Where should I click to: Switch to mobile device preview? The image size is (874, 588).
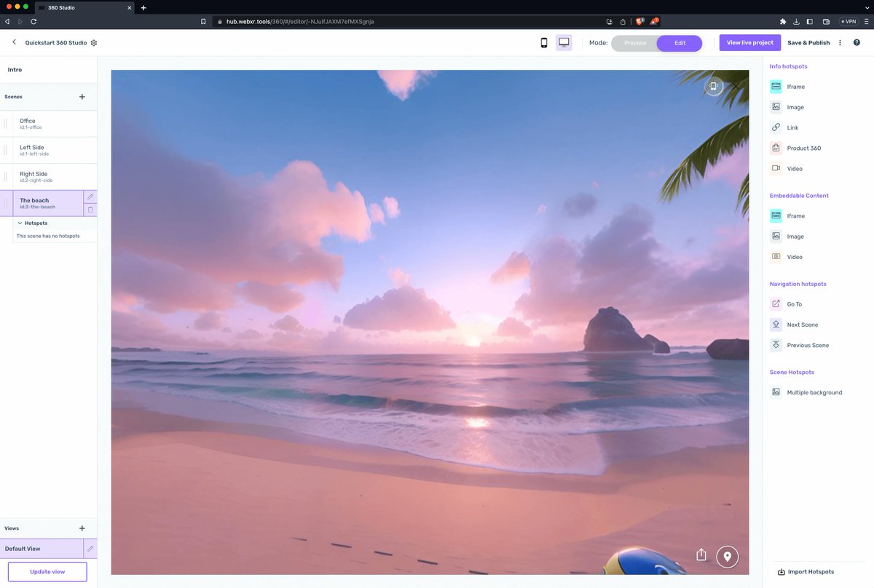(543, 43)
